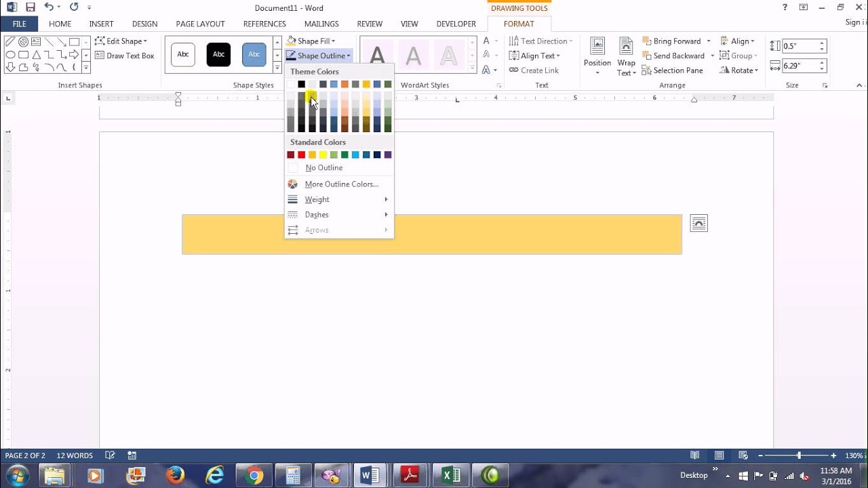
Task: Undo the last action
Action: pyautogui.click(x=49, y=7)
